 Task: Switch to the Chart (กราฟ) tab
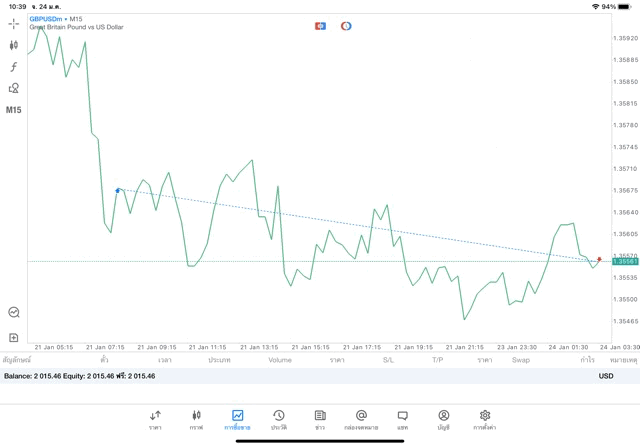196,419
